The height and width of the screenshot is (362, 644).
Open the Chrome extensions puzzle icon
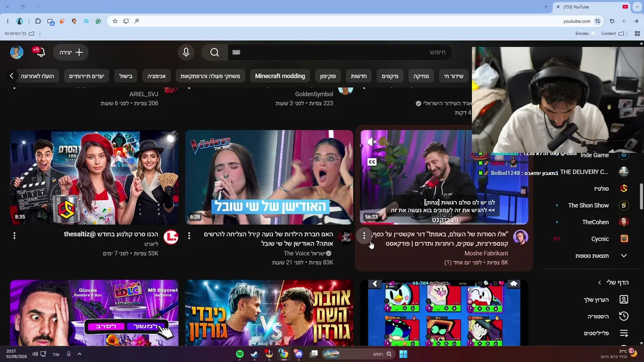(38, 21)
